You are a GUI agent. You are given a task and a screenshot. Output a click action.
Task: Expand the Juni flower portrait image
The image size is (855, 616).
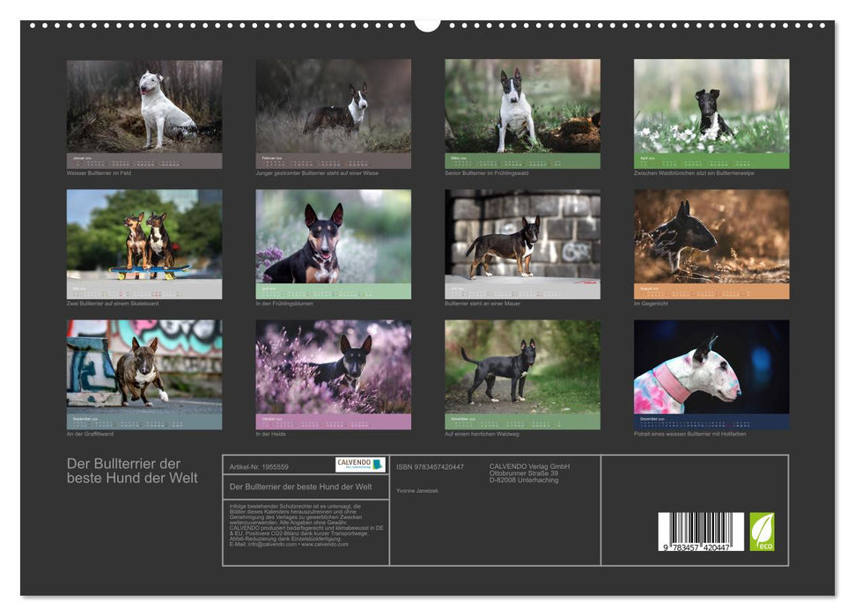point(331,238)
